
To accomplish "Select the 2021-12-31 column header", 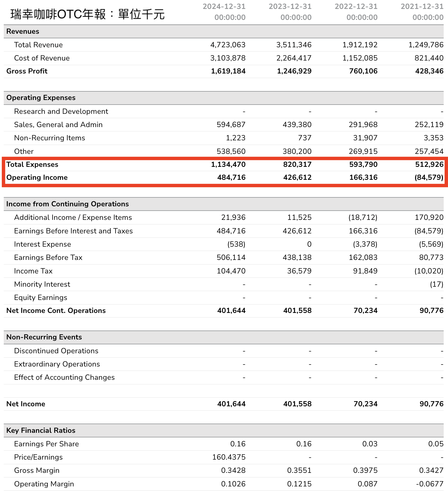I will pyautogui.click(x=422, y=12).
